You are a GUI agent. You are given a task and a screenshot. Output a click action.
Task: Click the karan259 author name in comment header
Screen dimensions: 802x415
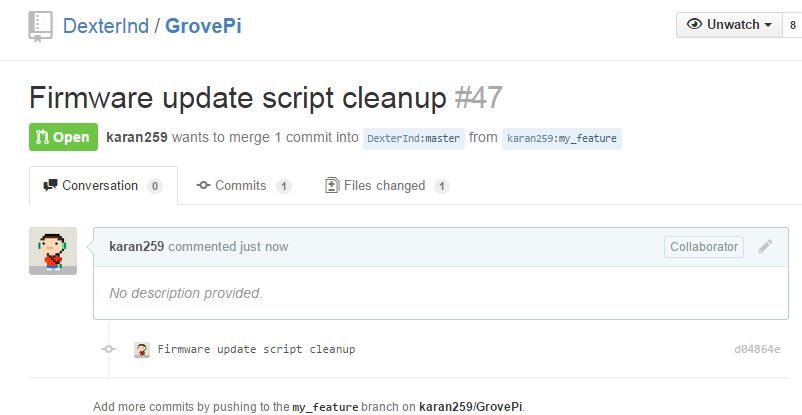(137, 247)
